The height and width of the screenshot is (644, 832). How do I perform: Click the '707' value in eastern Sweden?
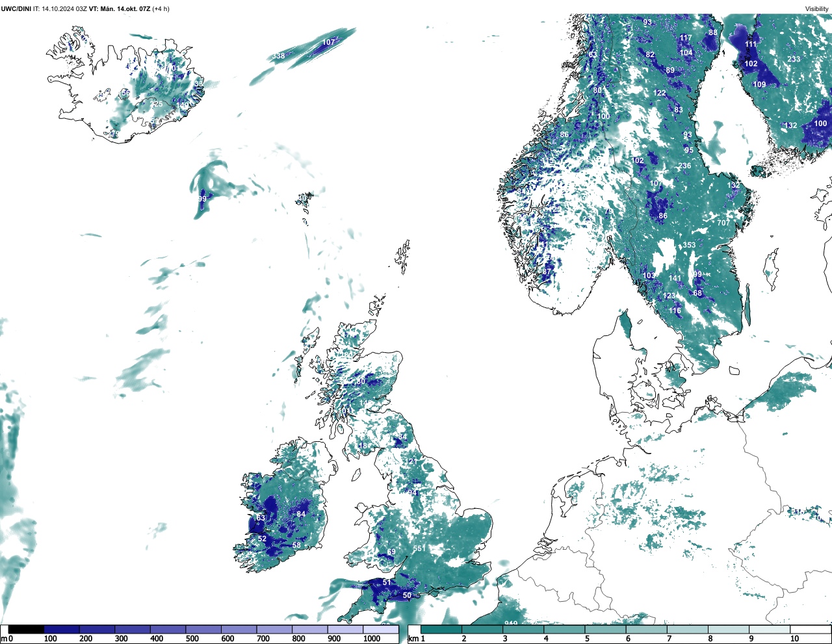click(723, 223)
